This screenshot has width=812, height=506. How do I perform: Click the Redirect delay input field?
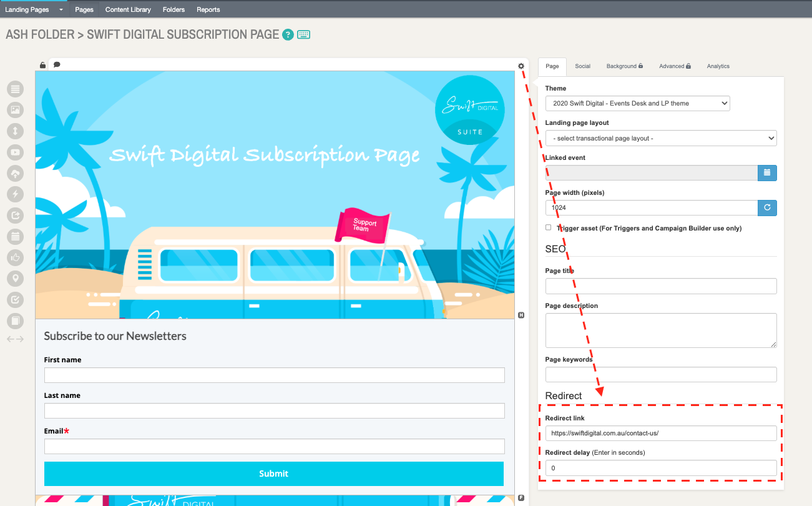661,468
